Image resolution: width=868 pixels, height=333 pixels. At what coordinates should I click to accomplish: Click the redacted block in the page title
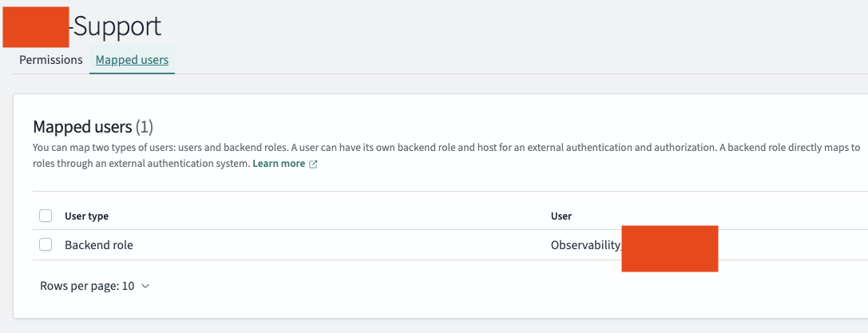click(x=36, y=26)
